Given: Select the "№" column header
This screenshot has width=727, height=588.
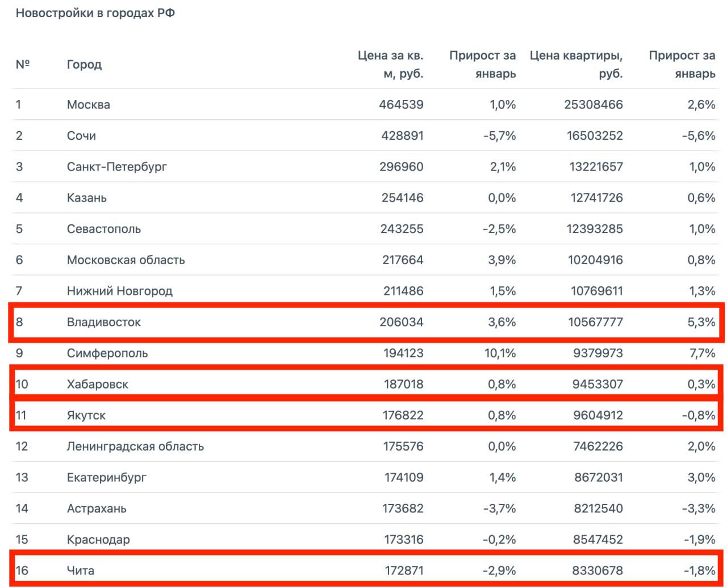Looking at the screenshot, I should pyautogui.click(x=22, y=64).
